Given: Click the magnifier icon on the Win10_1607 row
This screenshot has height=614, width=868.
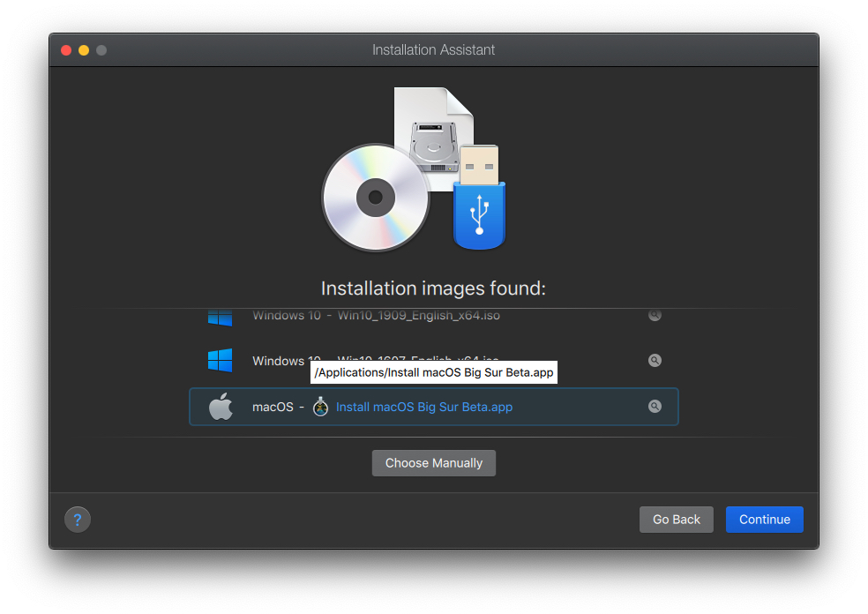Looking at the screenshot, I should [x=655, y=361].
